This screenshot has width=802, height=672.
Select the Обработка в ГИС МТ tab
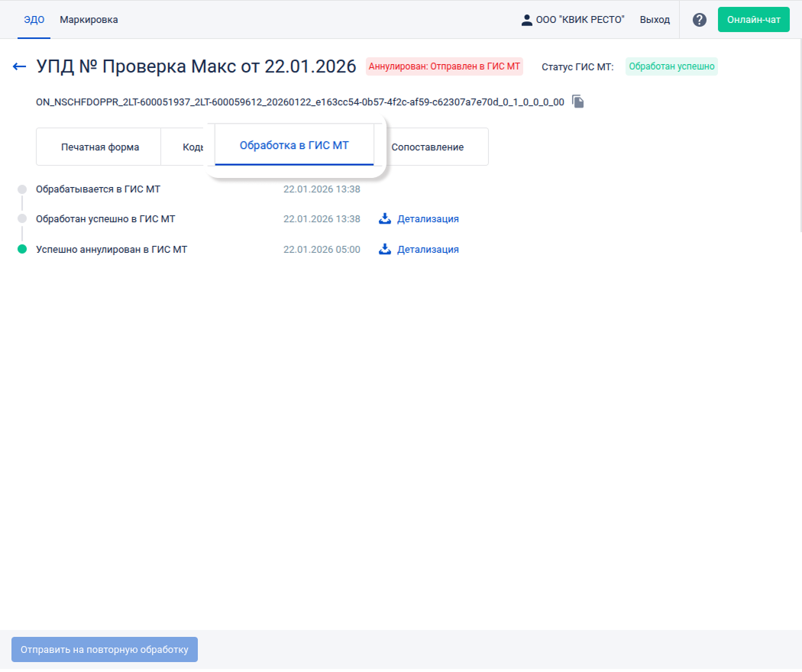pyautogui.click(x=294, y=145)
